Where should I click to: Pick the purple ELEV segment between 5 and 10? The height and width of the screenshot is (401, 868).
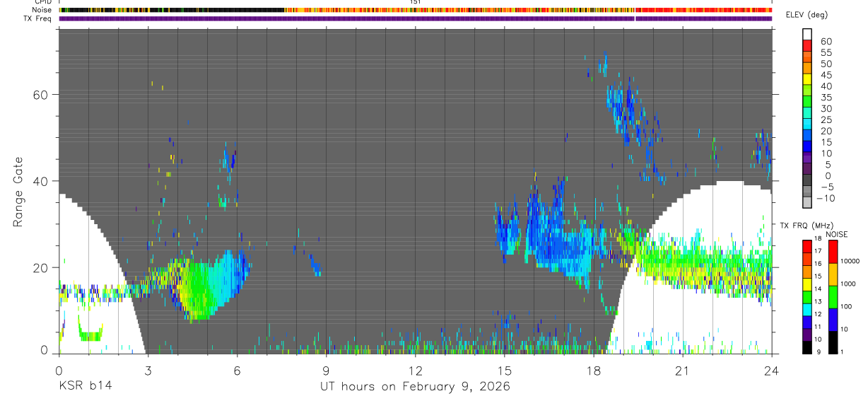(x=807, y=157)
